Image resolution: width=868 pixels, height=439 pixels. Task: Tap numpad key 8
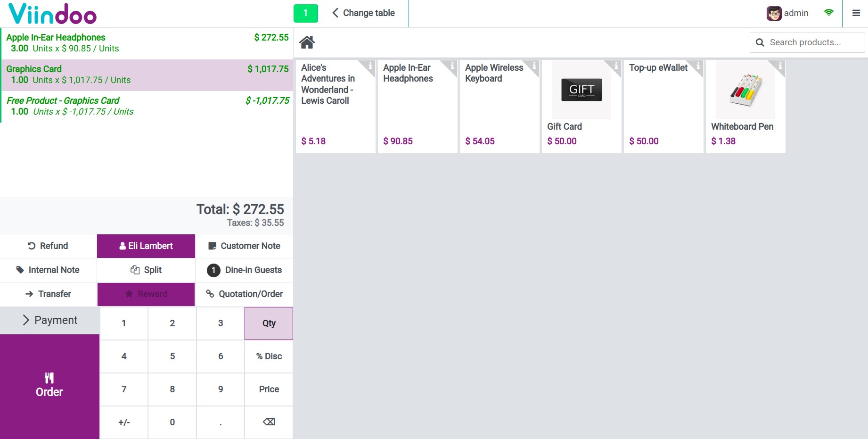[x=172, y=389]
